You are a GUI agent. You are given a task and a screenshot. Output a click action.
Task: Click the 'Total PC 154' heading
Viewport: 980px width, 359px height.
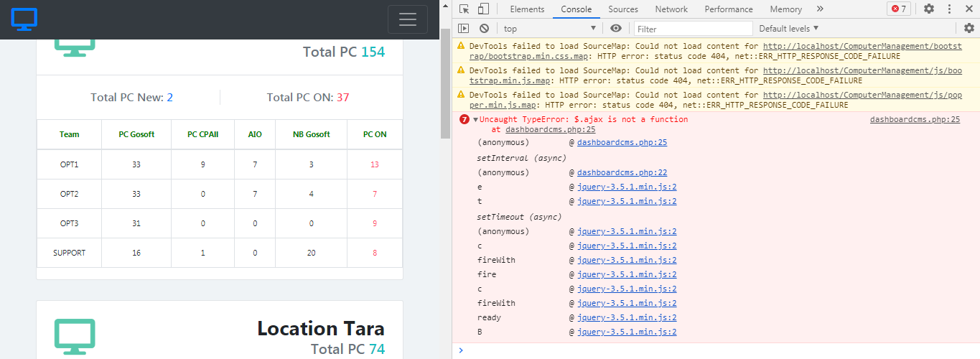tap(344, 52)
